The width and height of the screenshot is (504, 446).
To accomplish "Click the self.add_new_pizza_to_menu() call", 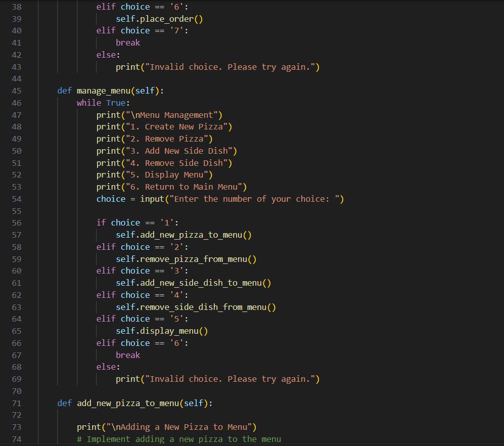I will coord(184,235).
